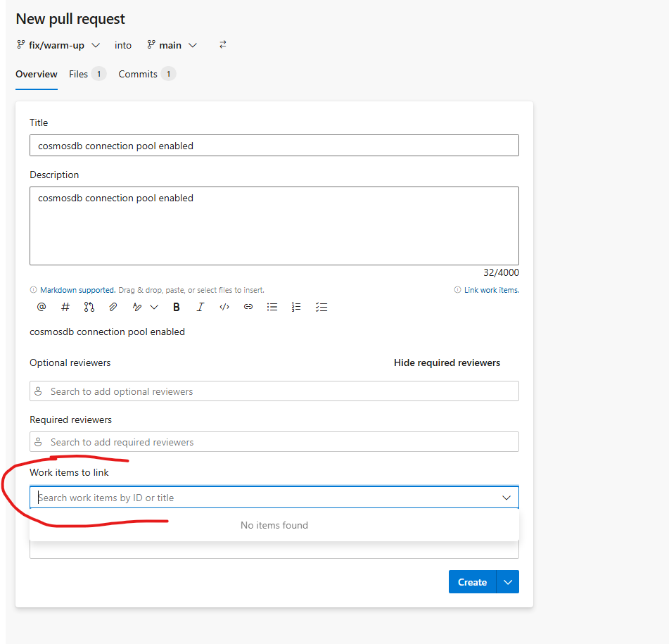The image size is (669, 644).
Task: Apply italic formatting
Action: (x=200, y=306)
